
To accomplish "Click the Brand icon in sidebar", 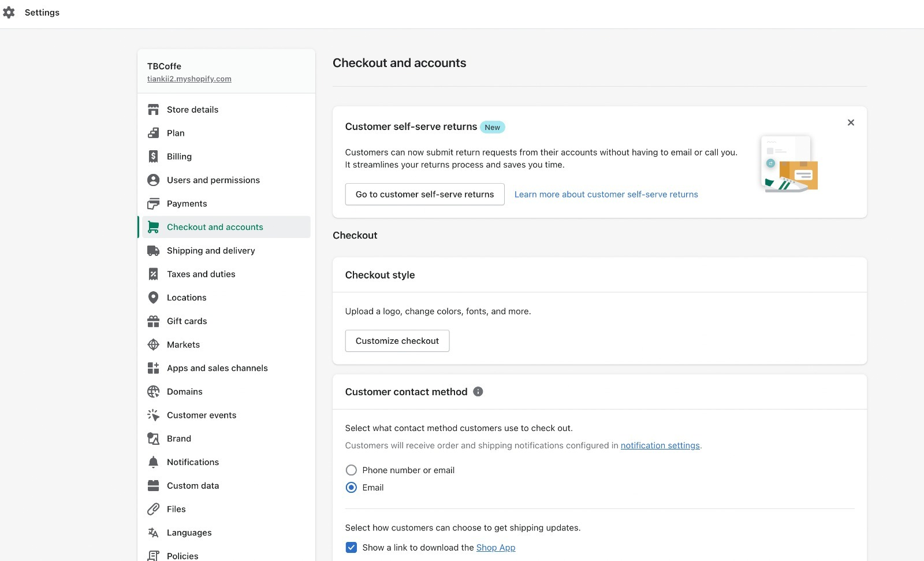I will point(153,439).
